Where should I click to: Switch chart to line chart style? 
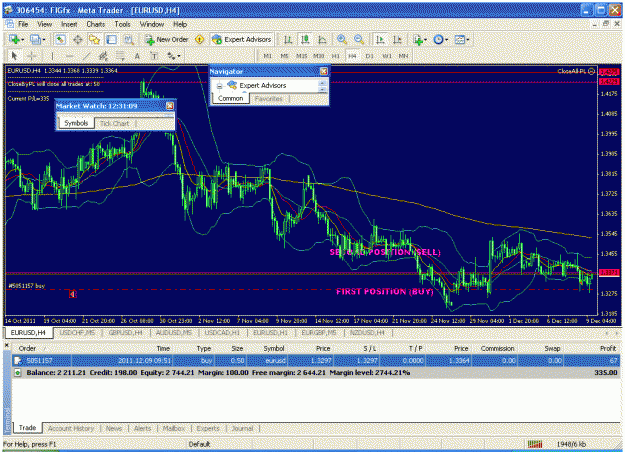[x=322, y=39]
